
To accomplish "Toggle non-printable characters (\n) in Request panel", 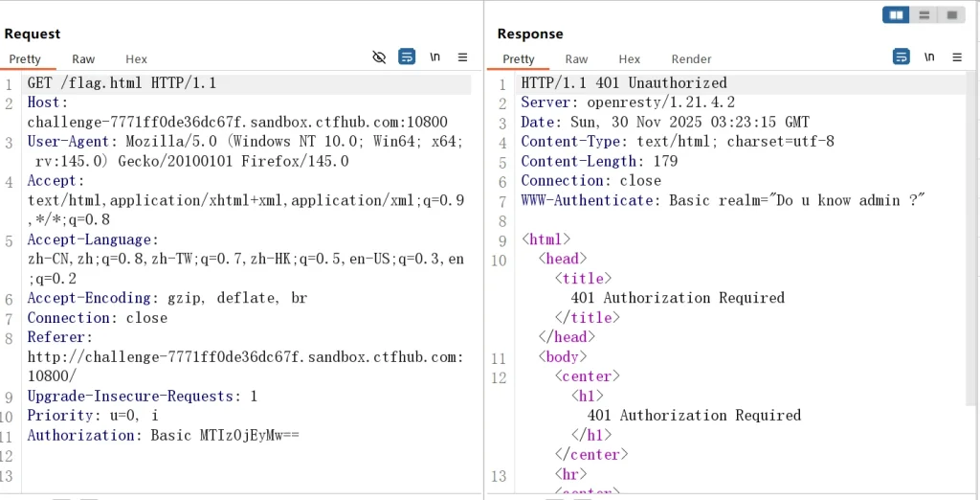I will pyautogui.click(x=435, y=57).
